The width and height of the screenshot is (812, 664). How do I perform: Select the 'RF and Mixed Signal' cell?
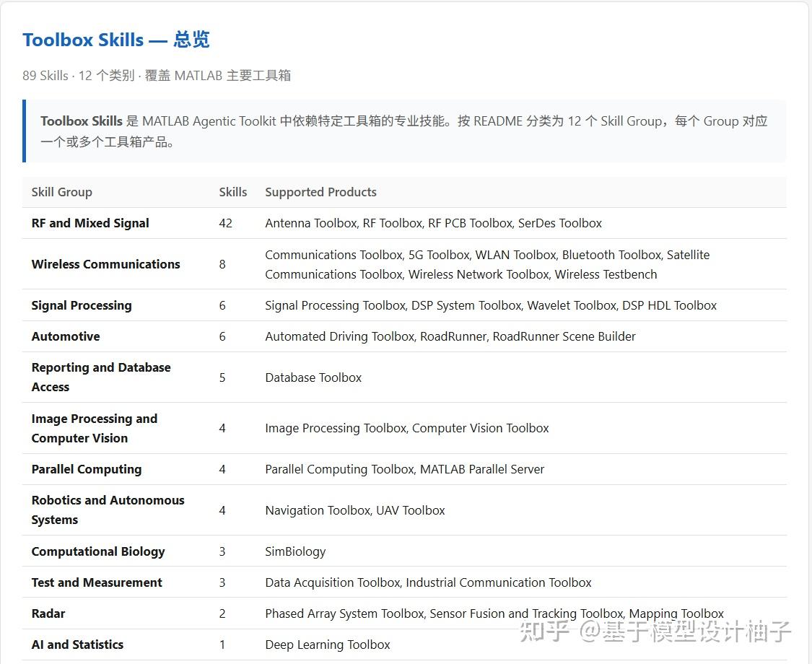[x=90, y=223]
